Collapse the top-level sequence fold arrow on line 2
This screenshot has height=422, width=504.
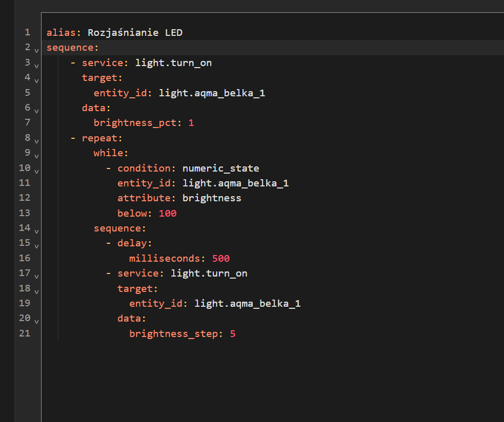36,50
